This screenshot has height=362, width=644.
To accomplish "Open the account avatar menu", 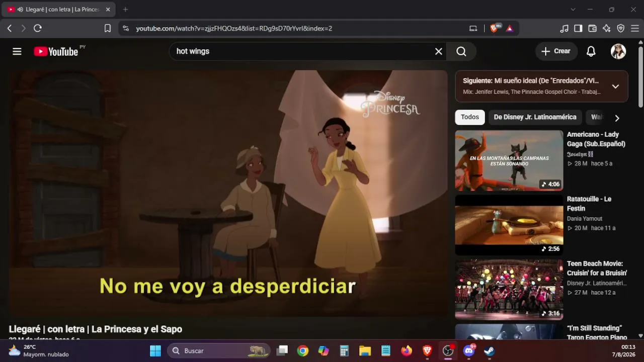I will coord(618,51).
